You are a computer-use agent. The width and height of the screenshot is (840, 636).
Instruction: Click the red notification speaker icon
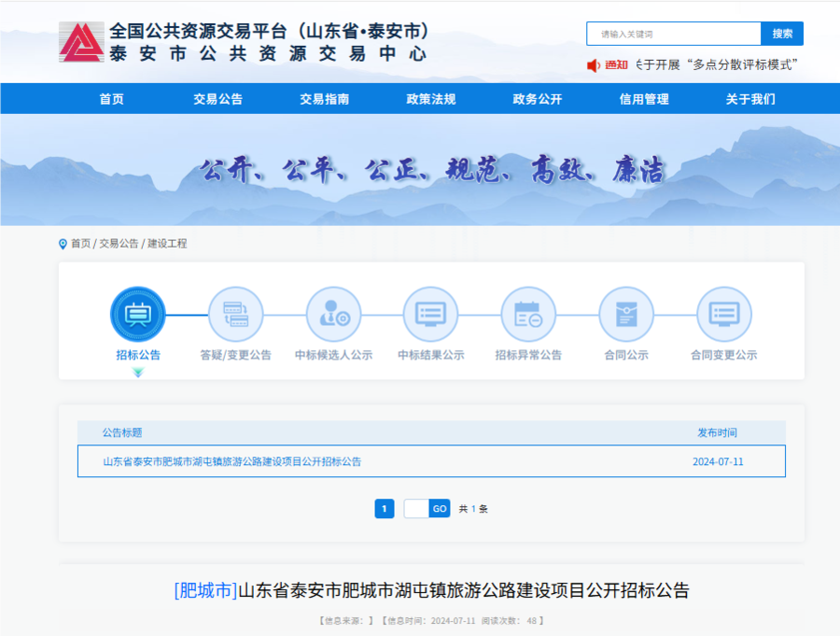pyautogui.click(x=593, y=64)
